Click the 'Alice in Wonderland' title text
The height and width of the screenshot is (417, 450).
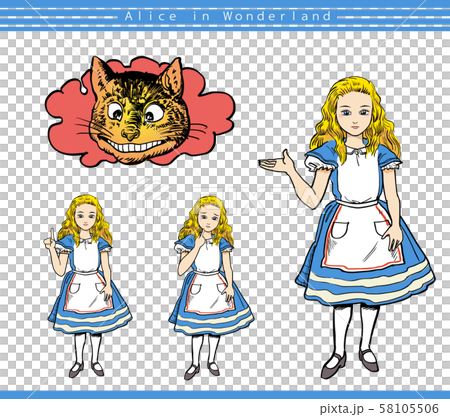tap(228, 16)
